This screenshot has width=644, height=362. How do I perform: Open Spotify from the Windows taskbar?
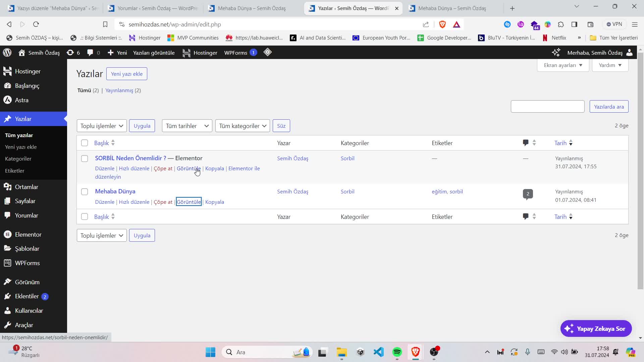click(397, 352)
